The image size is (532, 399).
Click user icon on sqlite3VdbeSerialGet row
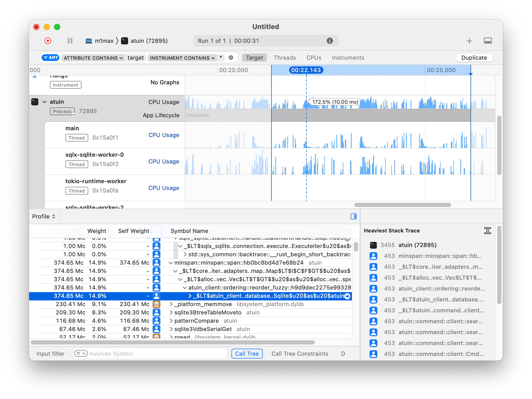coord(156,329)
